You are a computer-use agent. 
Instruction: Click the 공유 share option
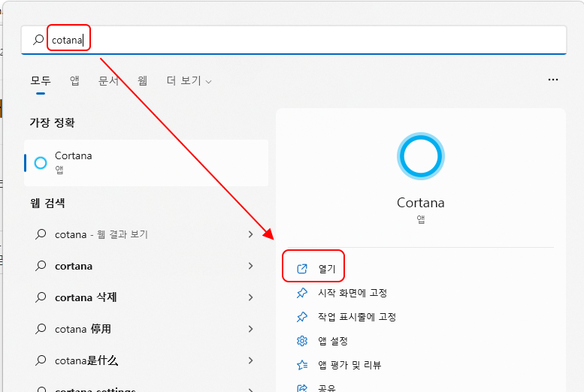[327, 388]
